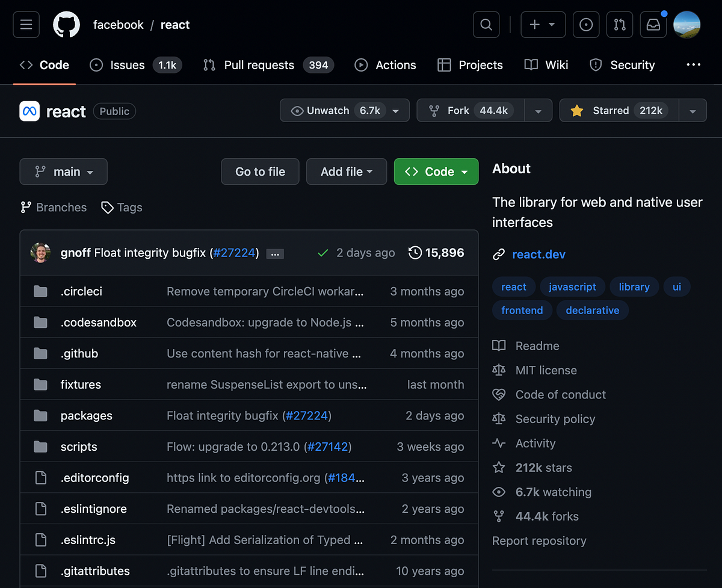Image resolution: width=722 pixels, height=588 pixels.
Task: Open the search icon in the header
Action: tap(486, 25)
